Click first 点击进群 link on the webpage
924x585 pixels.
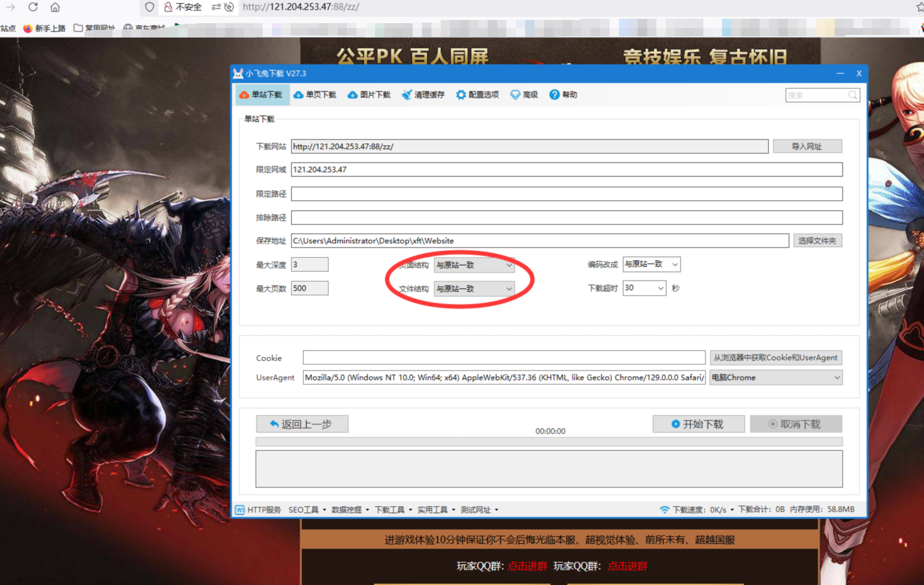(x=527, y=566)
